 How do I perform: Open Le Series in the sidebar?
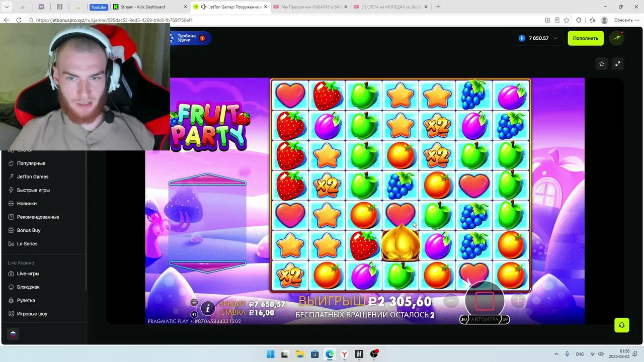[x=27, y=244]
